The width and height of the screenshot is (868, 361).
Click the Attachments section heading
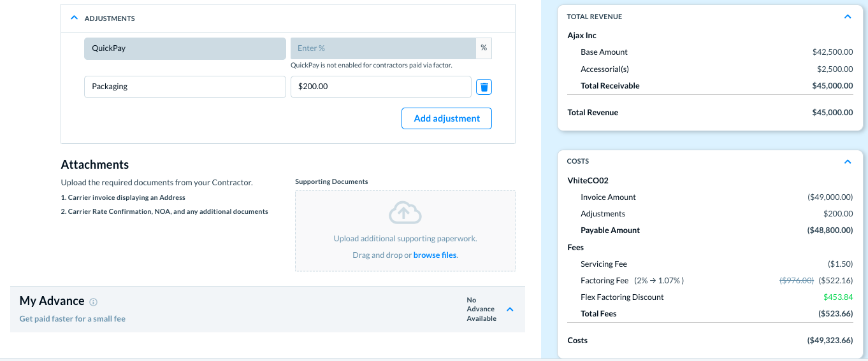tap(95, 165)
